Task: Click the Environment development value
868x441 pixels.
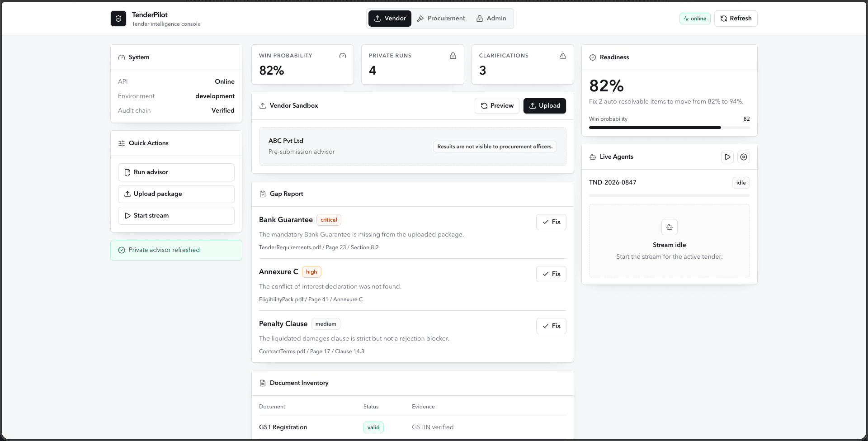Action: click(215, 96)
